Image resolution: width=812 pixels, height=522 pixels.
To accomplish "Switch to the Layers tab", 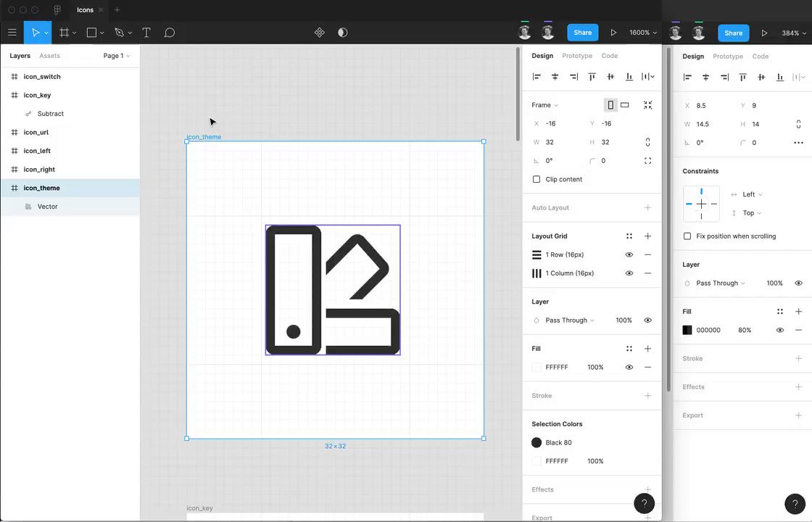I will coord(20,56).
